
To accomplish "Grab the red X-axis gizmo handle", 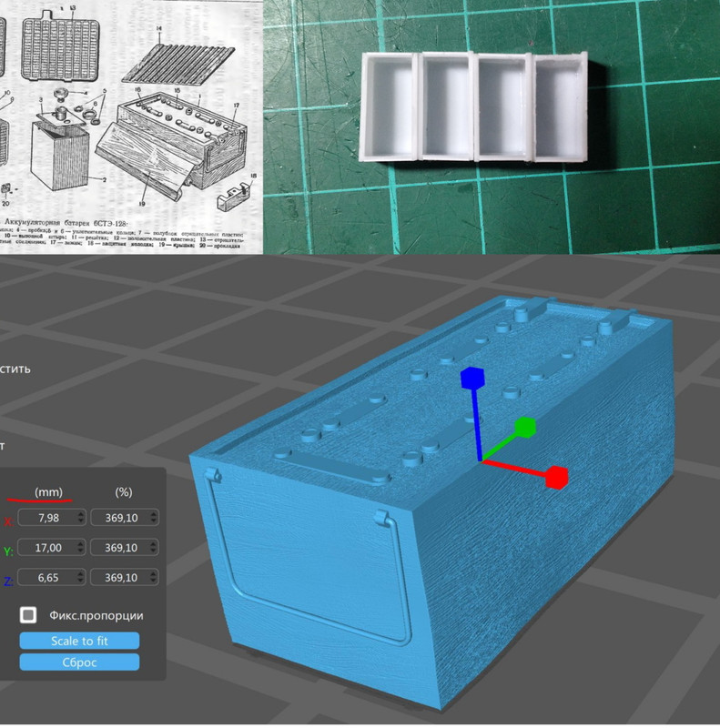I will pyautogui.click(x=556, y=477).
